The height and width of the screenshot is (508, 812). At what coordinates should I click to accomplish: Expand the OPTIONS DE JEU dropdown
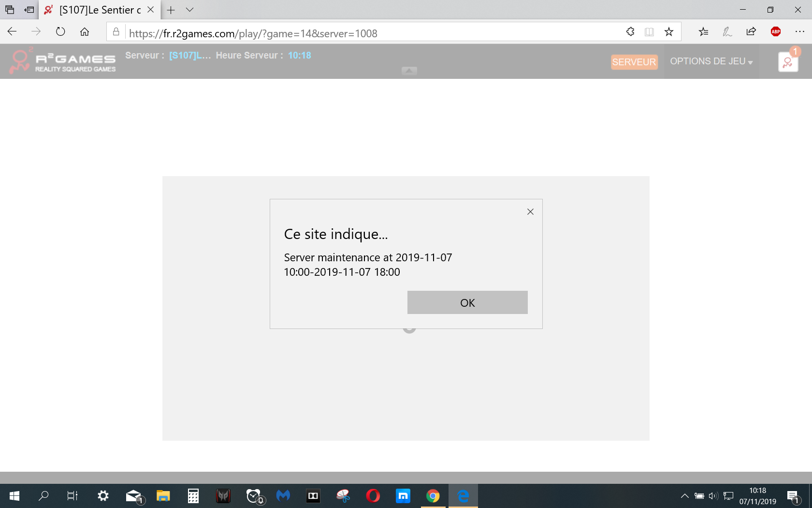coord(711,61)
